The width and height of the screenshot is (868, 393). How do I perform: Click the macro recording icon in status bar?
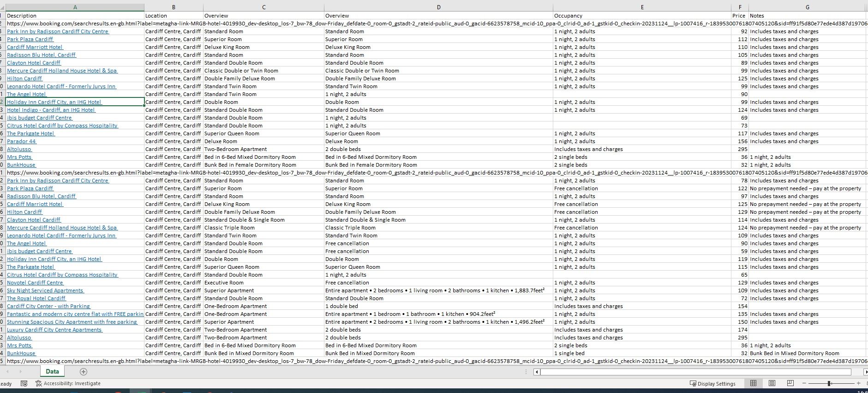pyautogui.click(x=24, y=383)
